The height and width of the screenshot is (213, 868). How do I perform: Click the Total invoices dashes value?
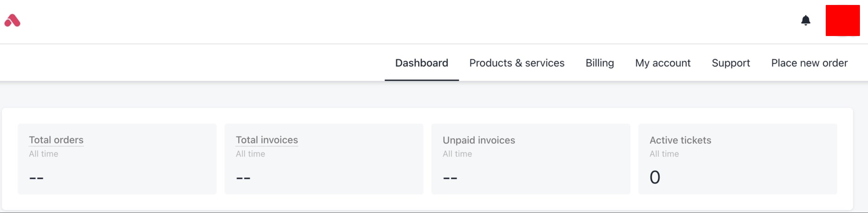243,178
